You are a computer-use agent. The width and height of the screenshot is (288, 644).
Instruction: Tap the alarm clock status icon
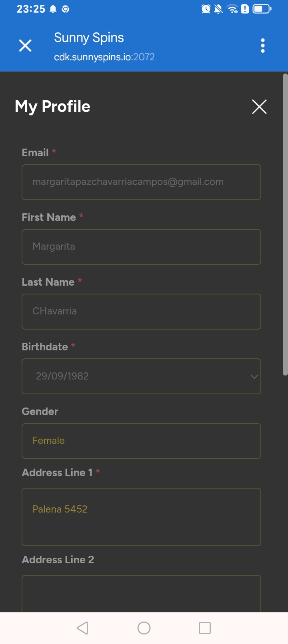click(206, 9)
